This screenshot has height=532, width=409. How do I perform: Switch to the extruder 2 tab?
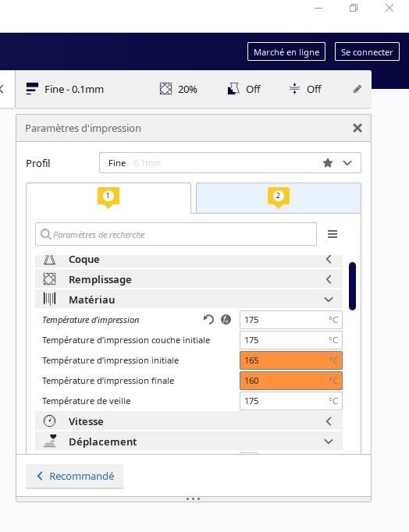pos(279,198)
